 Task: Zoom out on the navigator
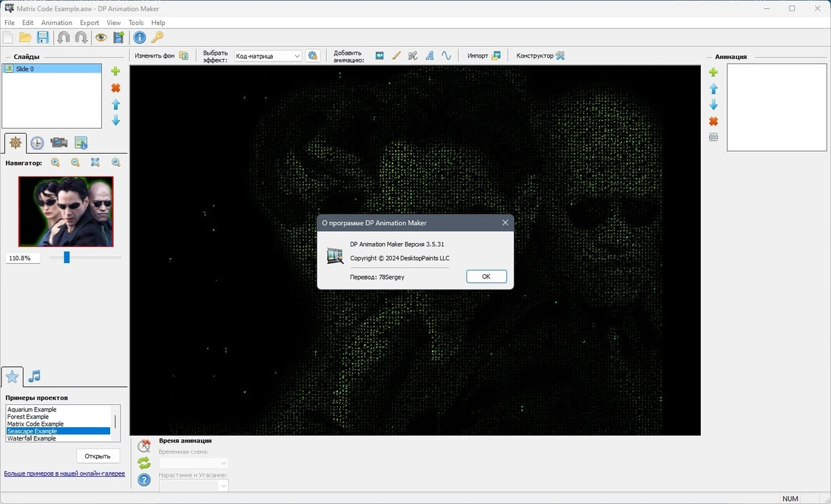pyautogui.click(x=75, y=163)
